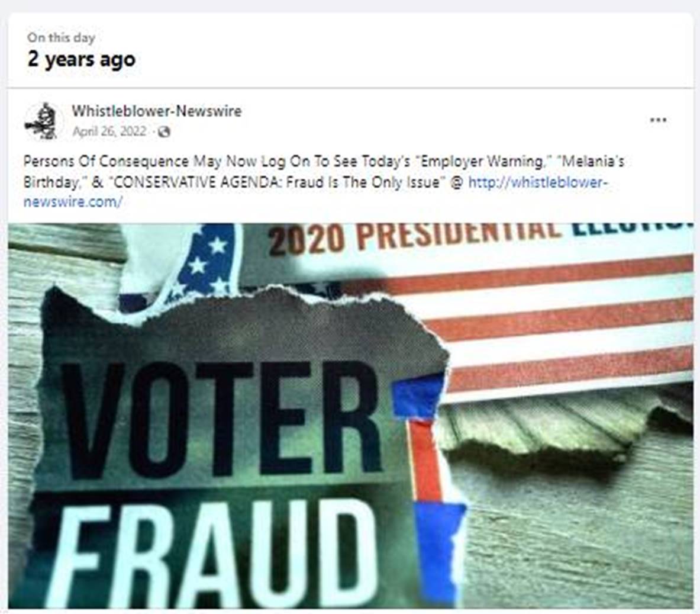
Task: Open the three-dot post options menu
Action: pyautogui.click(x=659, y=120)
